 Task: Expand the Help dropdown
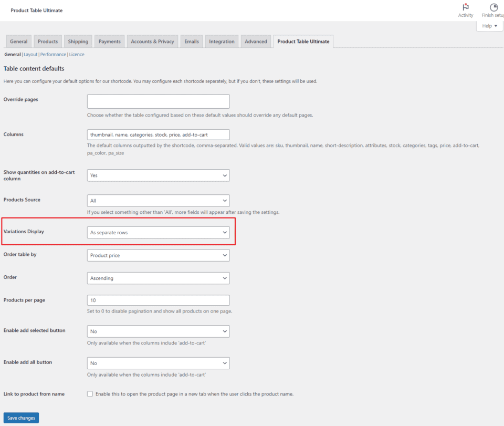pos(489,25)
